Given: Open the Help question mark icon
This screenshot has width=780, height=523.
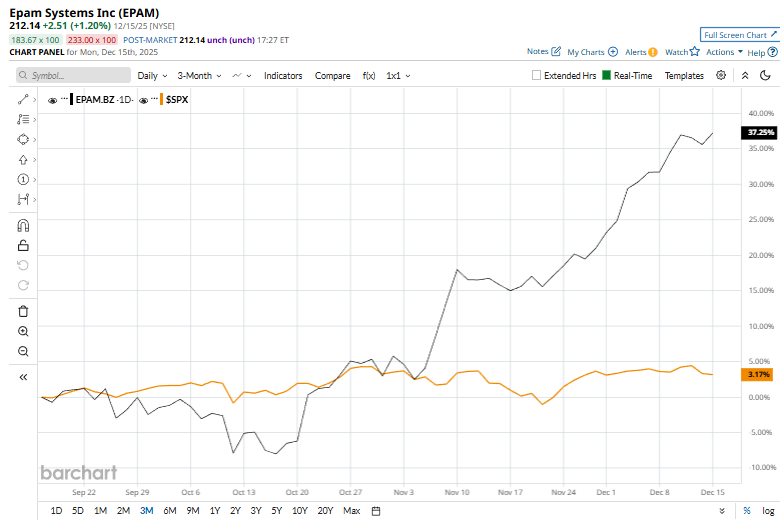Looking at the screenshot, I should (x=772, y=52).
